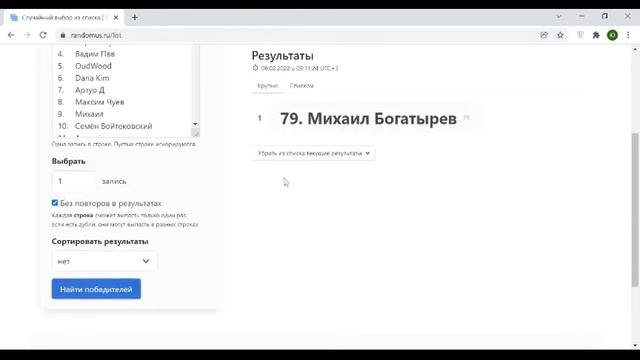
Task: Open the tab search chevron
Action: click(x=559, y=17)
